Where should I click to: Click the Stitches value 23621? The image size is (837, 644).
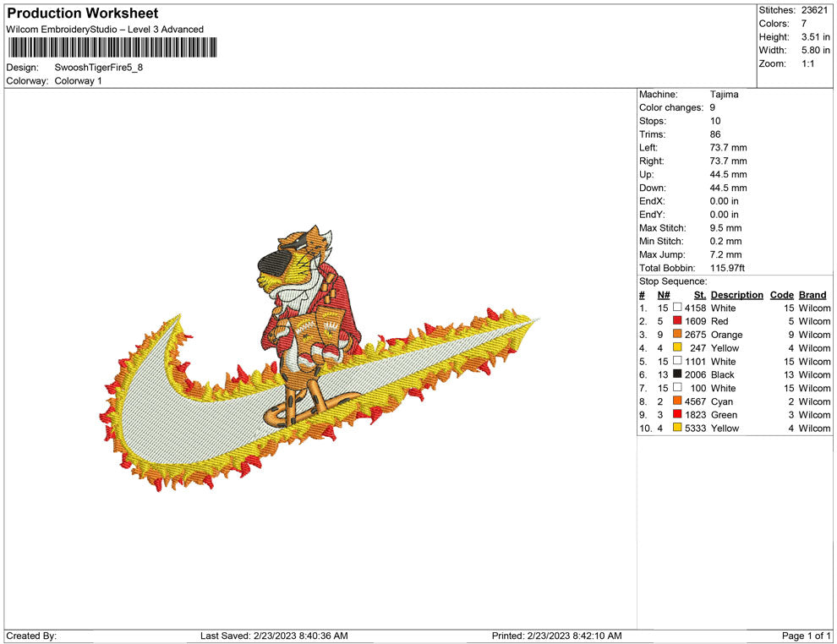click(x=814, y=10)
